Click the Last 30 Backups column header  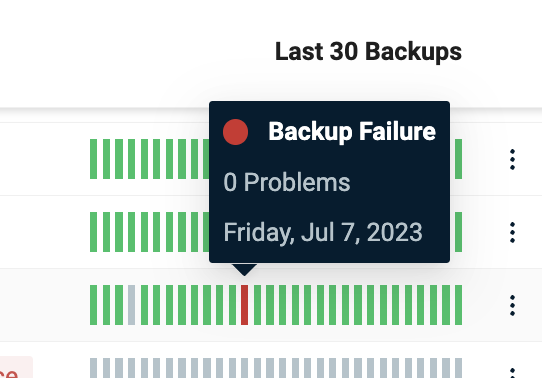coord(368,51)
